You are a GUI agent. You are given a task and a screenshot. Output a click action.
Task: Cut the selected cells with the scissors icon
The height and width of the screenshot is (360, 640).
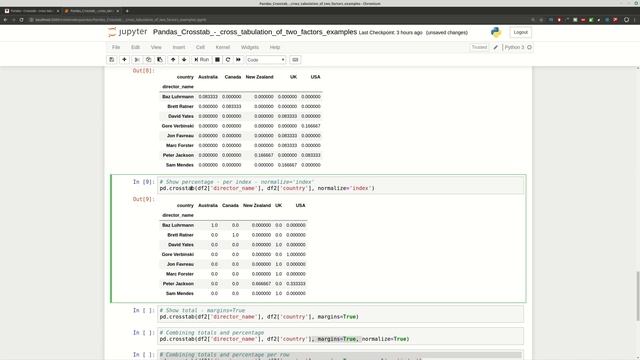pos(137,60)
